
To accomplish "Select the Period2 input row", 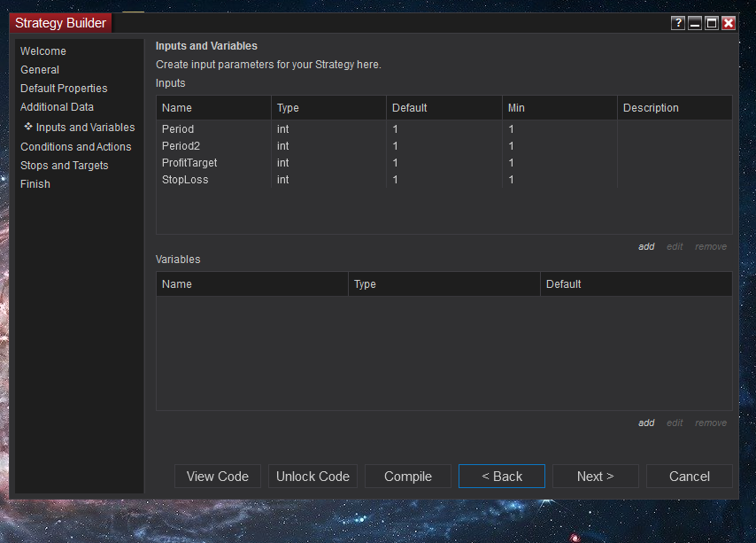I will click(x=444, y=146).
